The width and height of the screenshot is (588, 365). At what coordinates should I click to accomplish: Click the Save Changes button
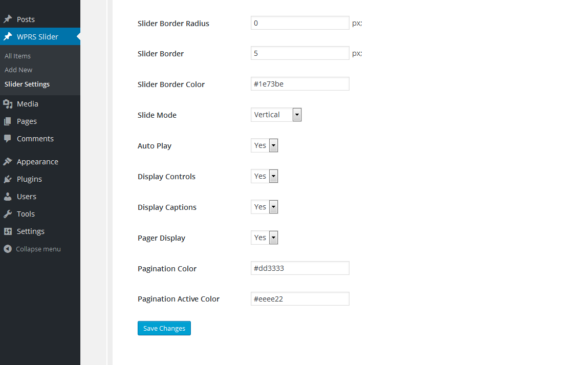(164, 328)
